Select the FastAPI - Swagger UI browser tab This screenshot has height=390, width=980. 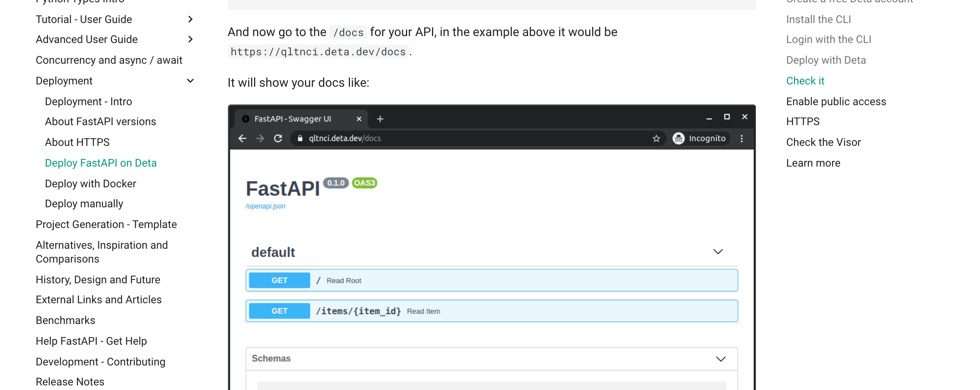tap(301, 119)
